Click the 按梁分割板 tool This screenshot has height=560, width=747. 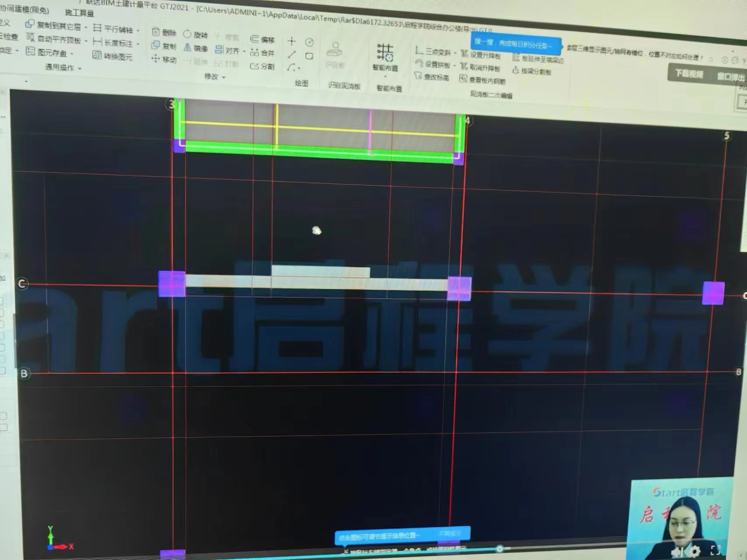click(x=532, y=71)
